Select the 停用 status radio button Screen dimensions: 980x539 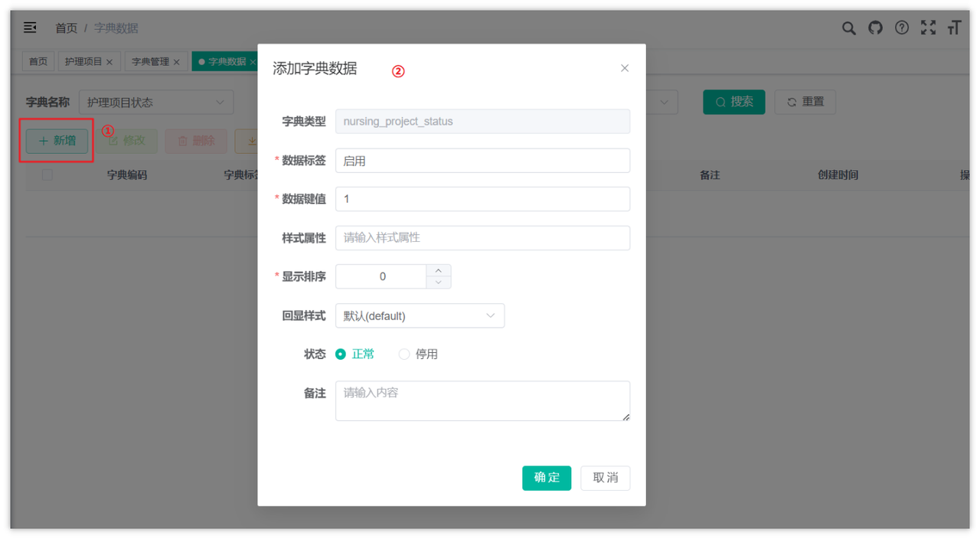tap(403, 354)
